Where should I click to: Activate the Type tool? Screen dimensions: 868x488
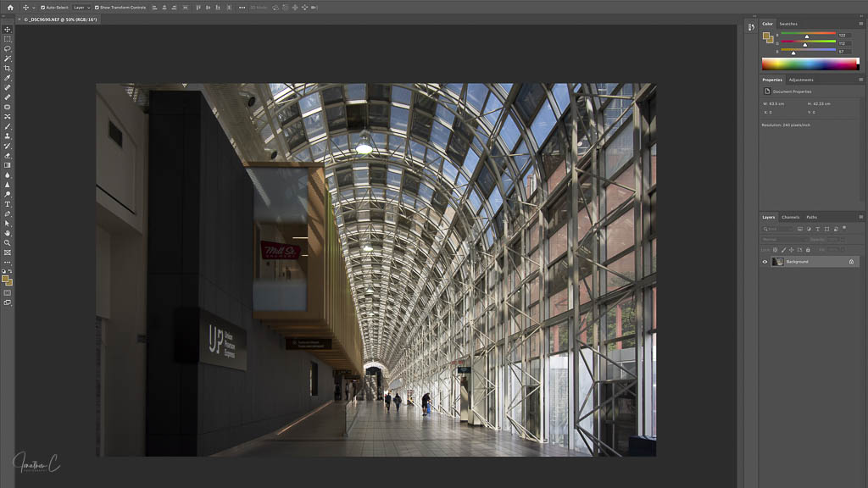(8, 204)
